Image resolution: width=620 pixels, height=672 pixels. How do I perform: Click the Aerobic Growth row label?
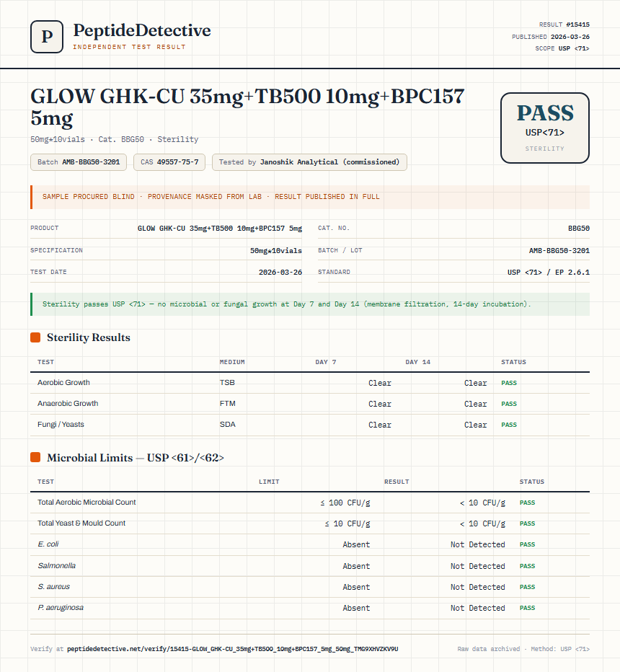63,383
